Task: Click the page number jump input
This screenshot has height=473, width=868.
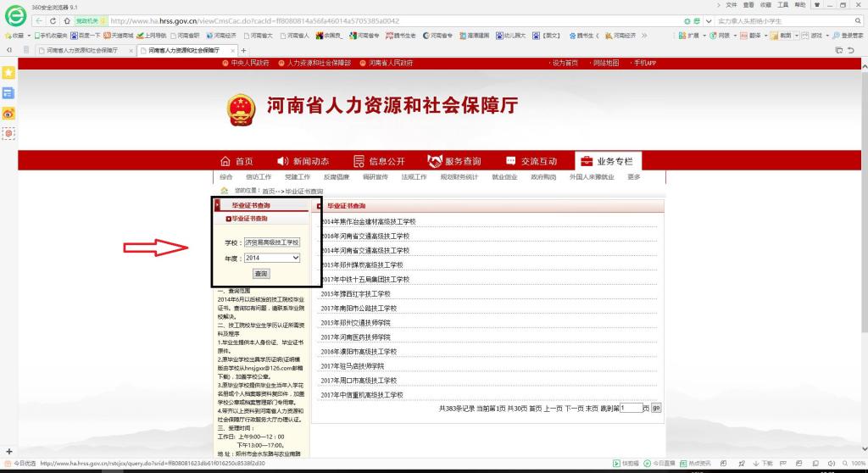Action: [631, 409]
